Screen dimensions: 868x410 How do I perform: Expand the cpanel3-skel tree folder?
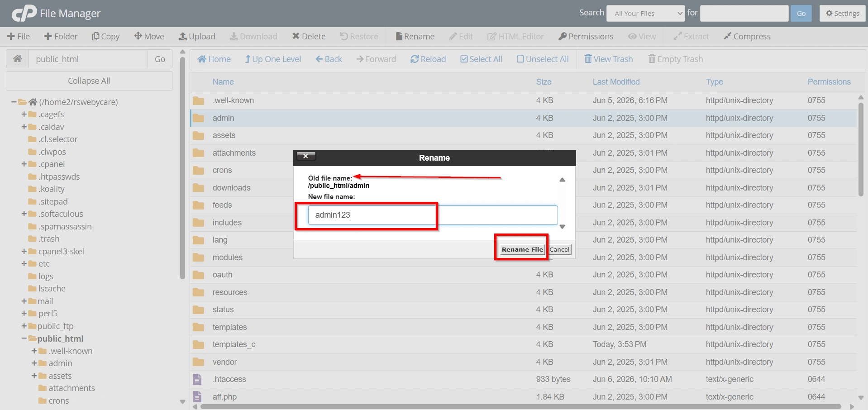click(x=24, y=251)
